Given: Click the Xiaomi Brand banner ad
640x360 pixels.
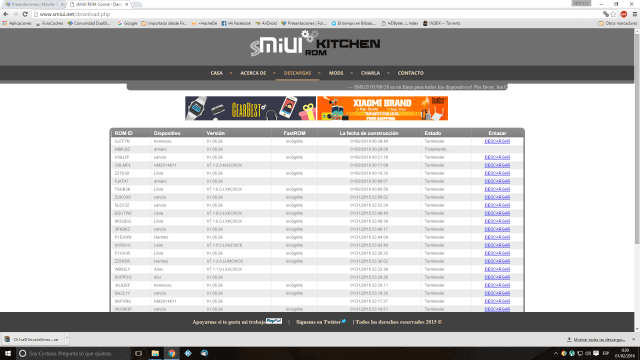Looking at the screenshot, I should [x=382, y=108].
